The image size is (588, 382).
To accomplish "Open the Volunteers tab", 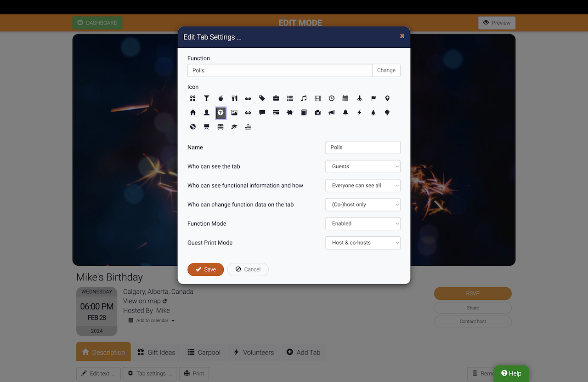I will point(254,352).
